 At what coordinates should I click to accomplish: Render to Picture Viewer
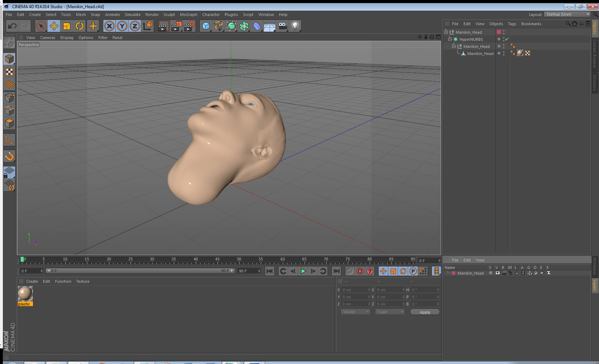click(x=176, y=26)
